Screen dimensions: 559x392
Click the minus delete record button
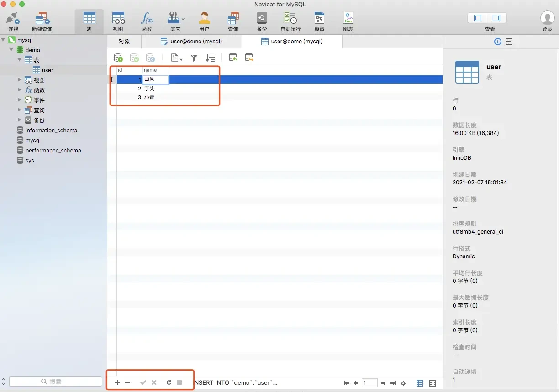(x=128, y=382)
